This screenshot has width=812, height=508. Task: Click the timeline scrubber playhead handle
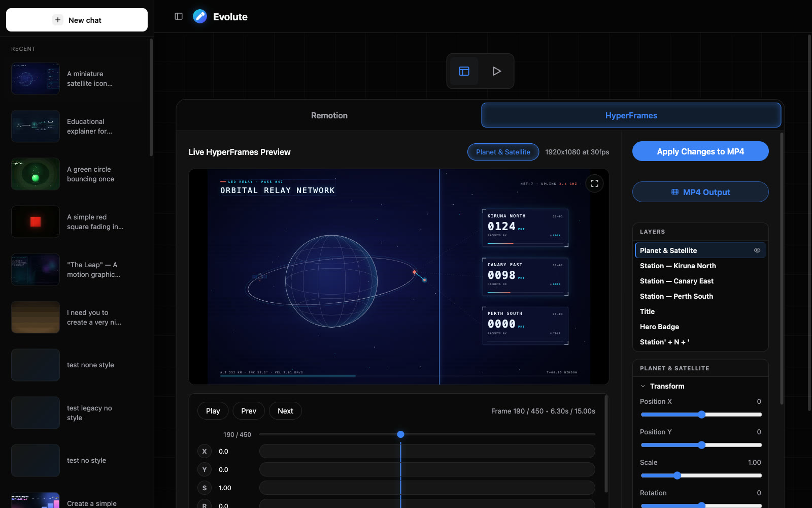pyautogui.click(x=400, y=434)
